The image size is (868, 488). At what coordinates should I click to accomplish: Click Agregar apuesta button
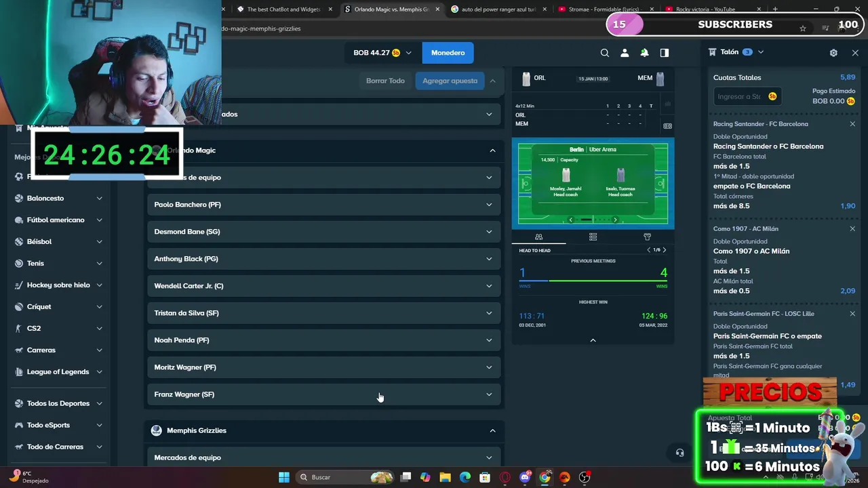(x=450, y=81)
